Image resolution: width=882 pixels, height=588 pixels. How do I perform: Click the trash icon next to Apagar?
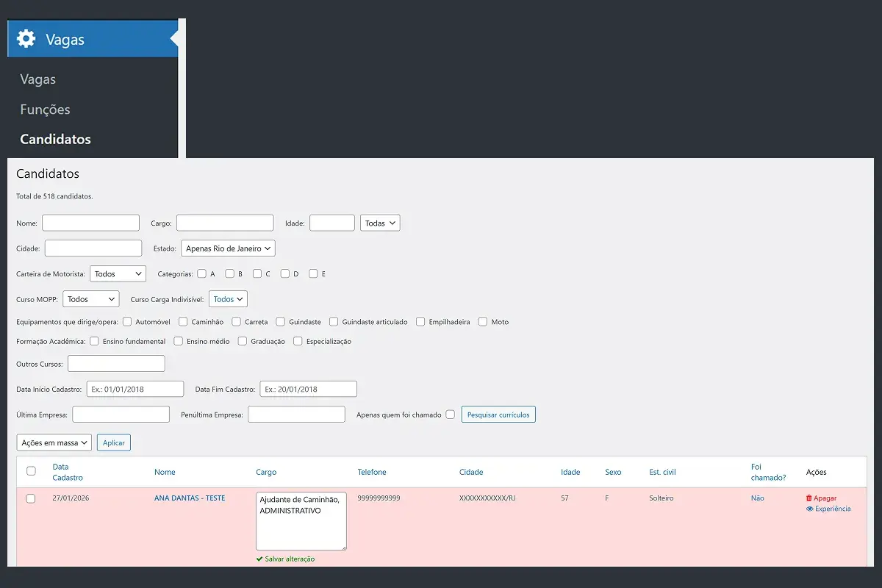click(x=809, y=498)
